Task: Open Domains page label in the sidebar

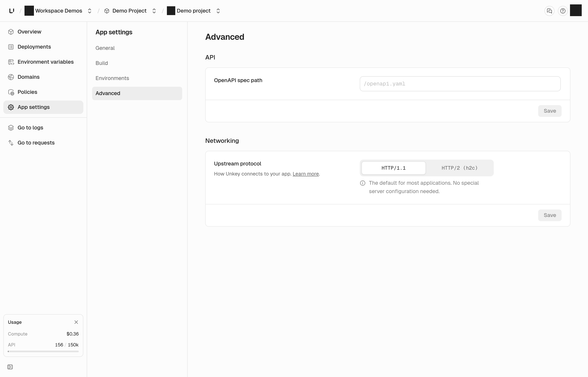Action: tap(28, 77)
